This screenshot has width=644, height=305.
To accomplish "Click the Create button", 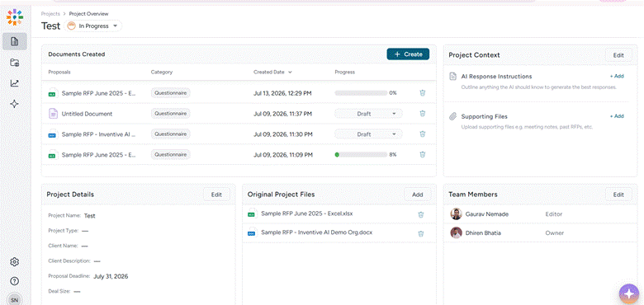I will pyautogui.click(x=408, y=54).
